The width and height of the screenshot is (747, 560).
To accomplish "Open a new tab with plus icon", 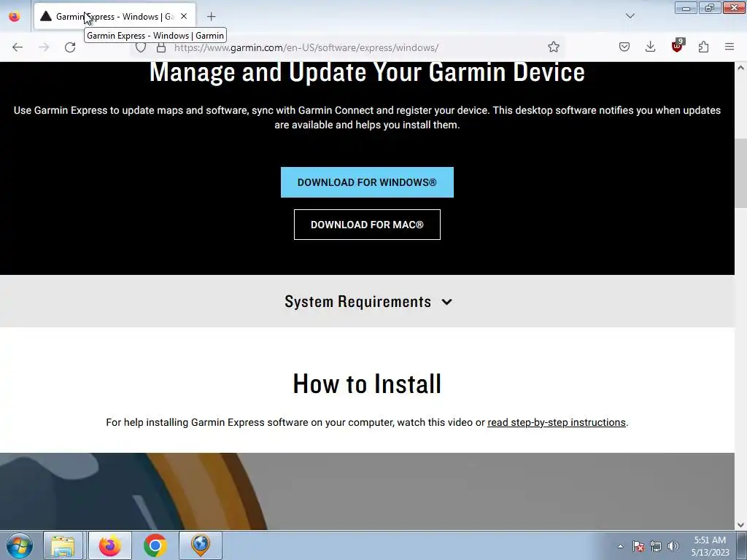I will 211,17.
